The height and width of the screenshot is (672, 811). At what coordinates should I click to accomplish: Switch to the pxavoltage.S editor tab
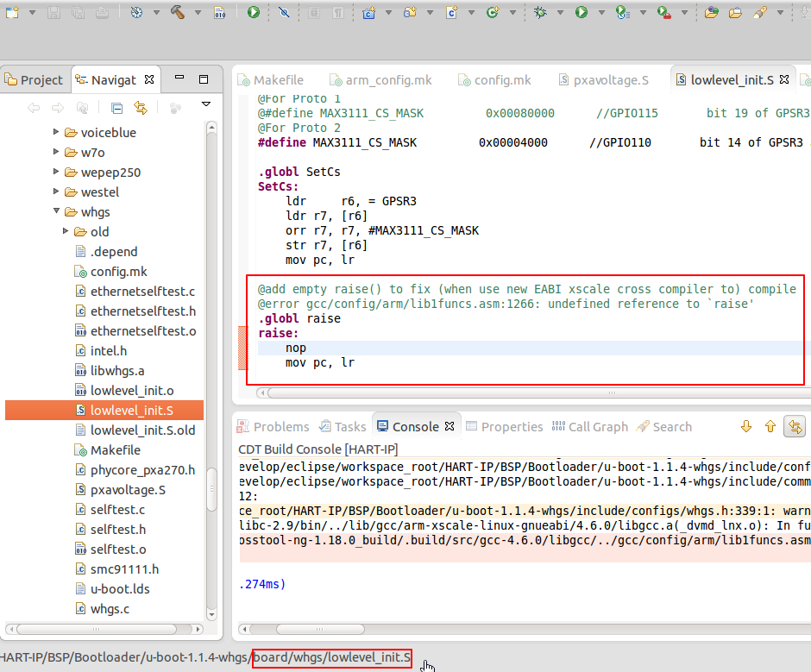tap(610, 80)
